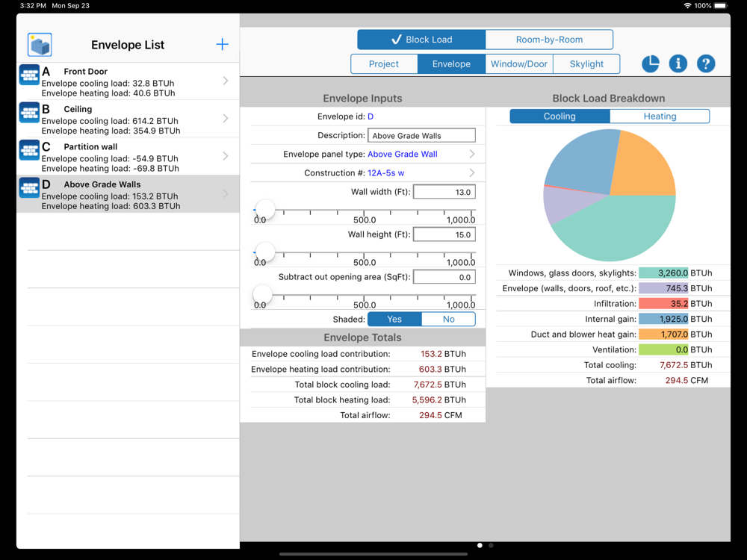Viewport: 747px width, 560px height.
Task: Click the Envelope List heading
Action: click(x=128, y=45)
